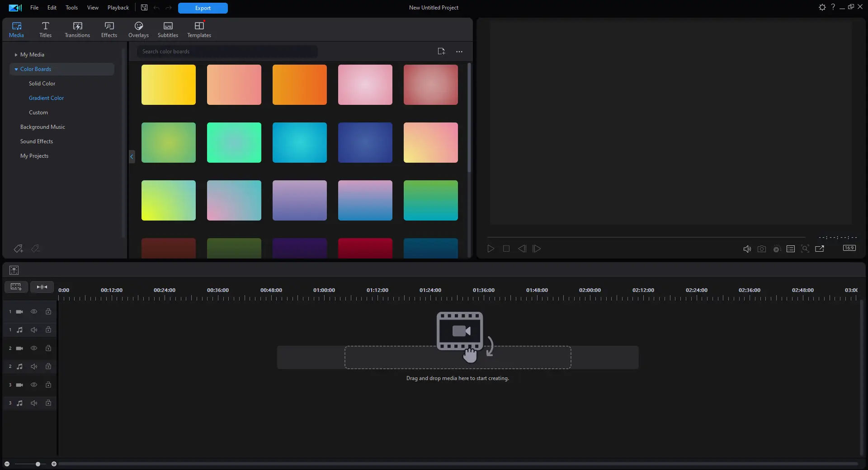Click the save project icon

coord(144,8)
